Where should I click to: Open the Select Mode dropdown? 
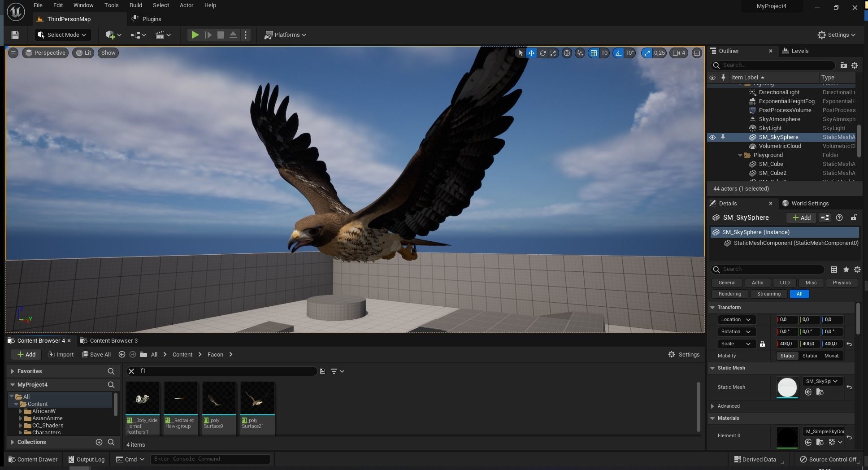(x=62, y=35)
